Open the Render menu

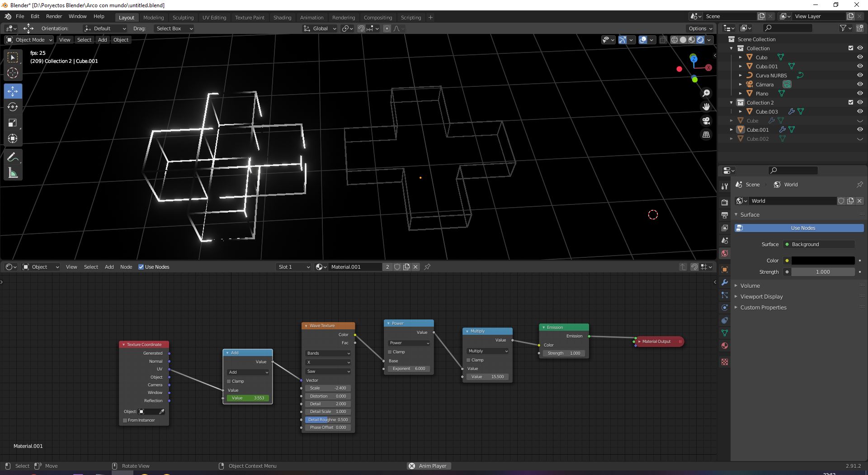click(x=54, y=16)
